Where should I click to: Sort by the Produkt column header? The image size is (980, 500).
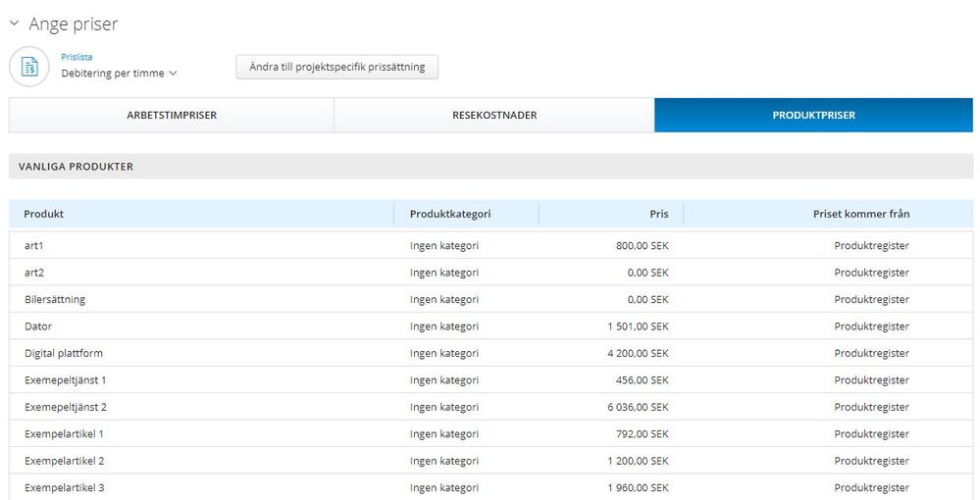click(44, 214)
